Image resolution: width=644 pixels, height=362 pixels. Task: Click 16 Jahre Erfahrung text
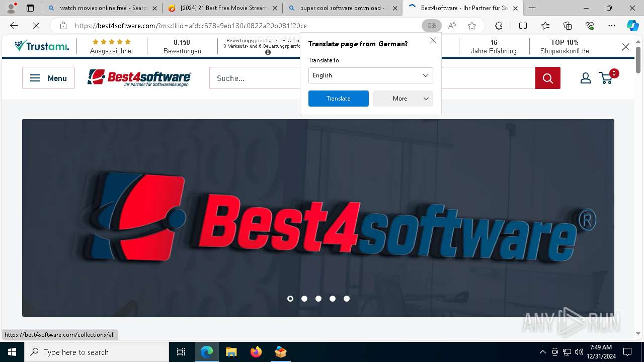[x=494, y=47]
